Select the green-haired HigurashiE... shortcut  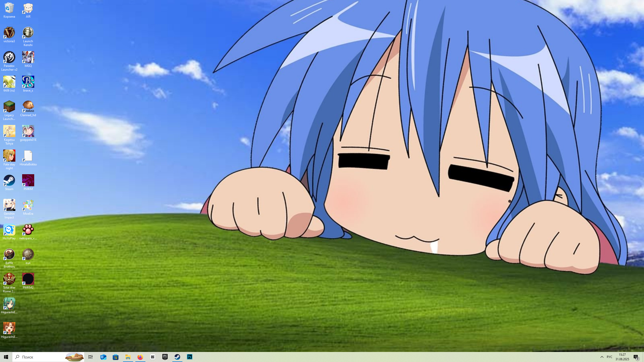coord(9,306)
